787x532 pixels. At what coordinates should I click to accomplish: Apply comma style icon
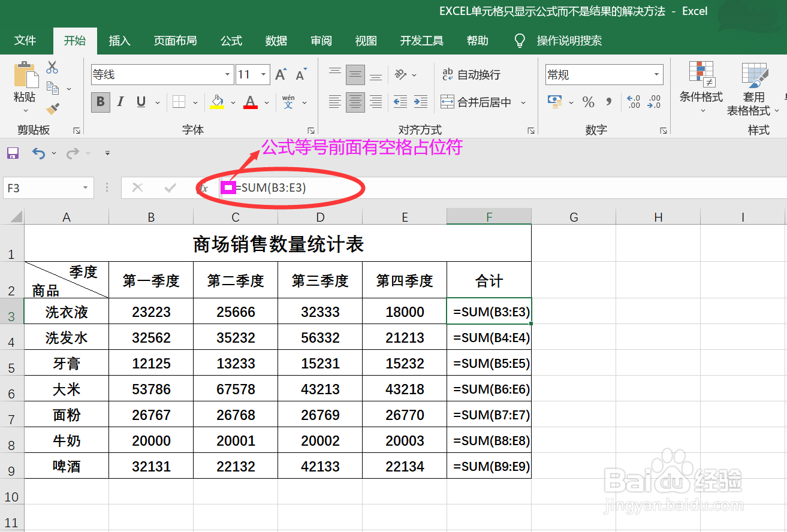609,102
